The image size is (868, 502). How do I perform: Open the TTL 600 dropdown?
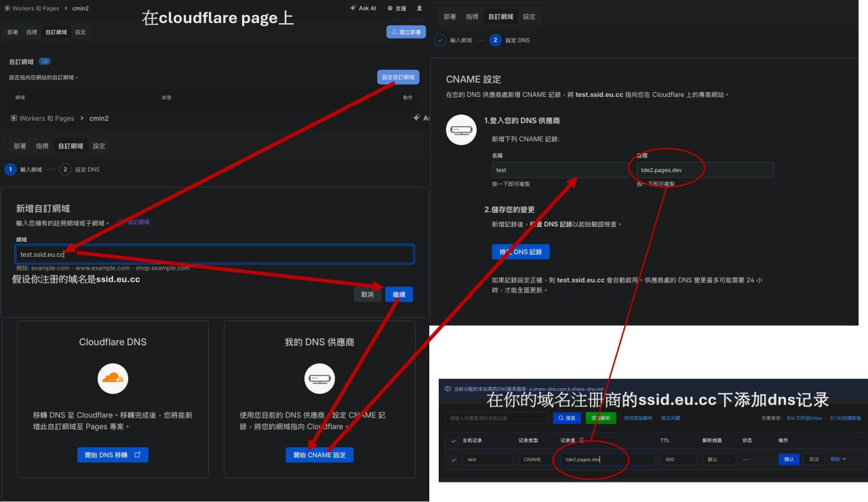pyautogui.click(x=679, y=459)
